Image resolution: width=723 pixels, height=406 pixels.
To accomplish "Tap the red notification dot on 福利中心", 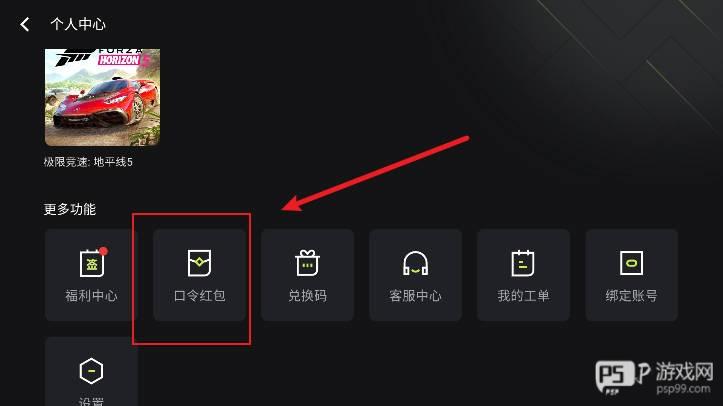I will [103, 251].
